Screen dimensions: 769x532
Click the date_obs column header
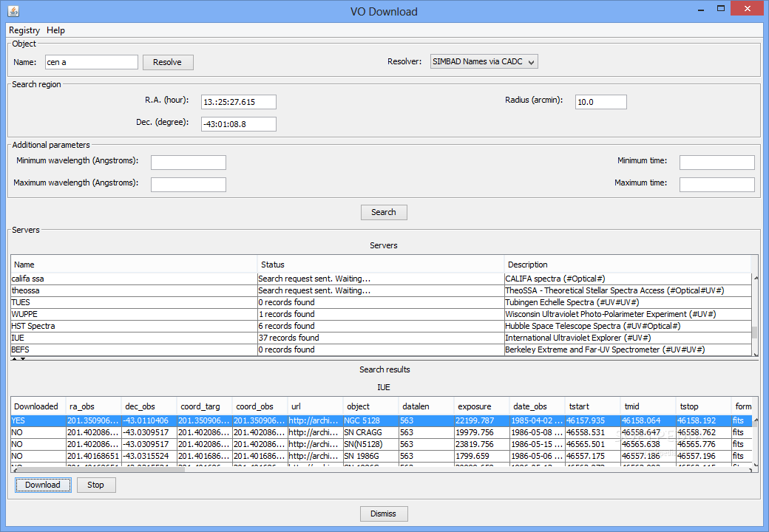[x=537, y=406]
